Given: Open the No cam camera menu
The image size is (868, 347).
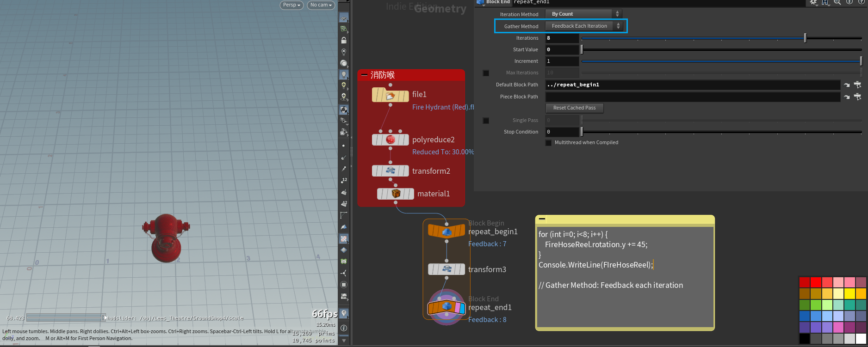Looking at the screenshot, I should pyautogui.click(x=321, y=5).
